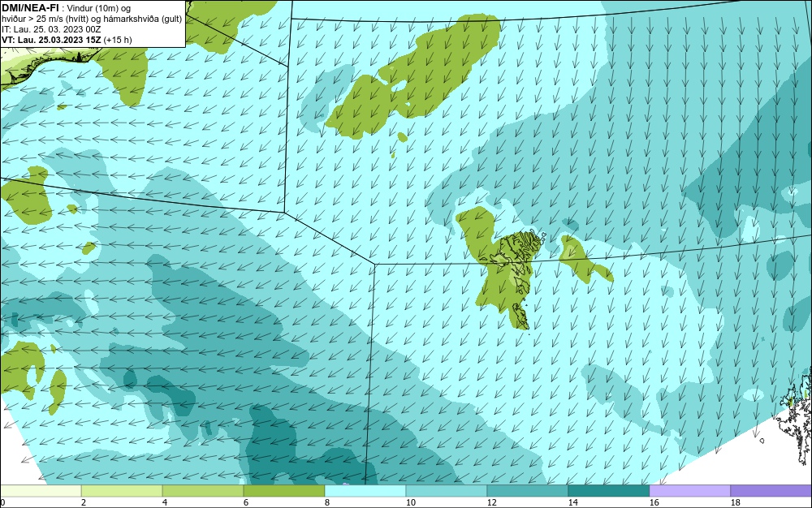Viewport: 812px width, 508px height.
Task: Click the legend value label 16
Action: (x=654, y=502)
